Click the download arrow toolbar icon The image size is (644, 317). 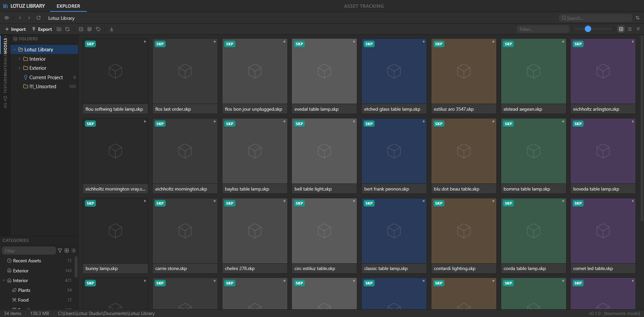point(112,29)
